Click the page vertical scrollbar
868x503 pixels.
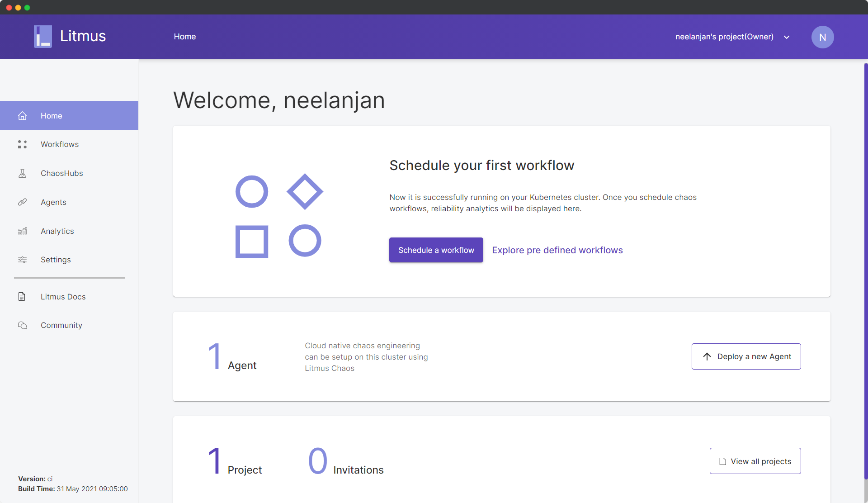[x=865, y=271]
